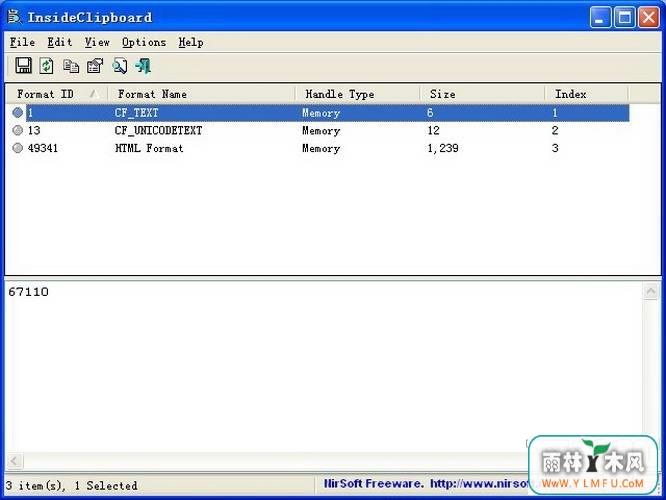Screen dimensions: 666x500
Task: Click the blue icon of CF_TEXT row
Action: pyautogui.click(x=17, y=113)
